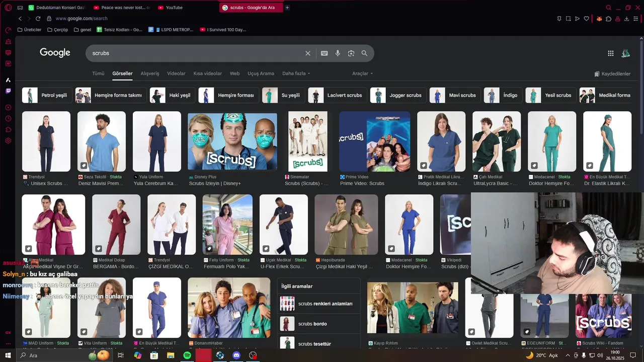Image resolution: width=644 pixels, height=362 pixels.
Task: Select the Kısa videolar tab
Action: (207, 73)
